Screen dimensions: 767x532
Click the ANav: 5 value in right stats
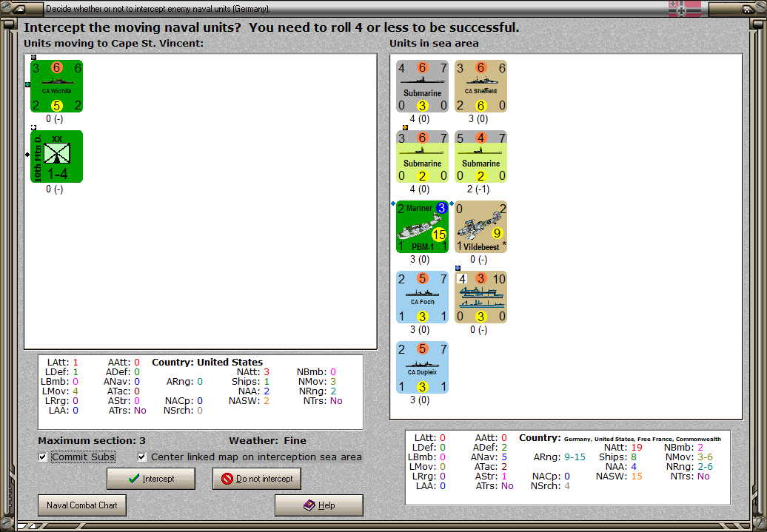[489, 457]
